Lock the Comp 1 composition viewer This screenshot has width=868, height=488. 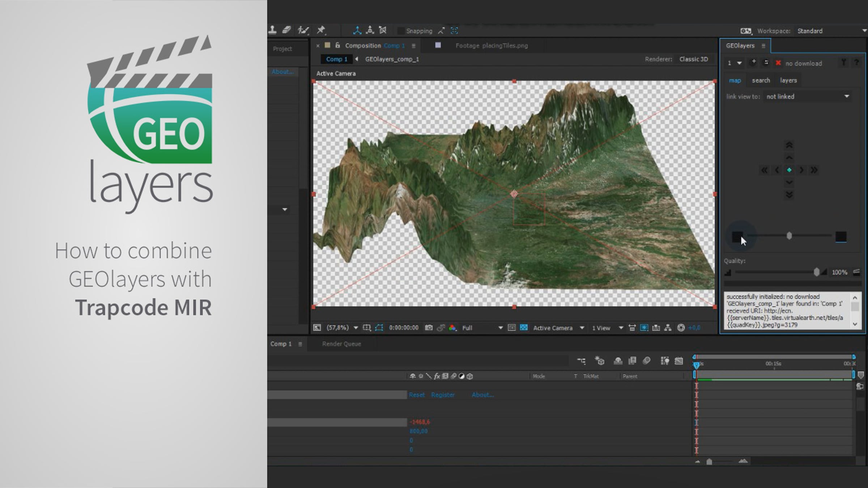click(x=337, y=46)
